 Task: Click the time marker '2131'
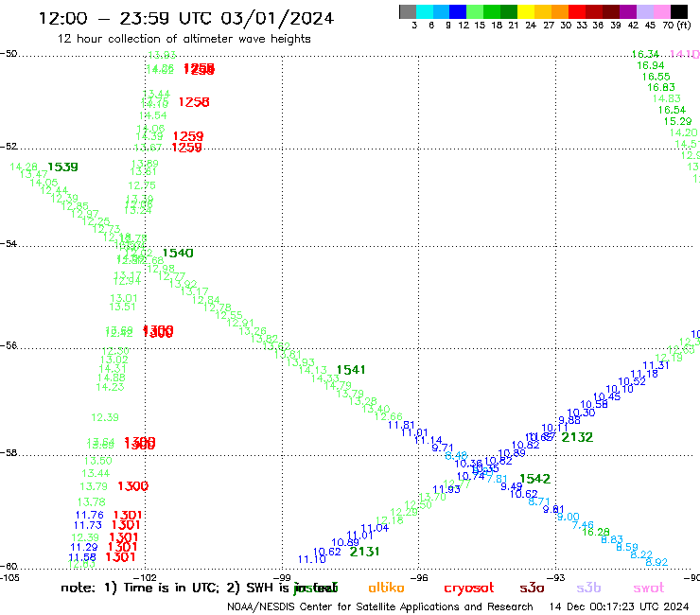pos(364,552)
